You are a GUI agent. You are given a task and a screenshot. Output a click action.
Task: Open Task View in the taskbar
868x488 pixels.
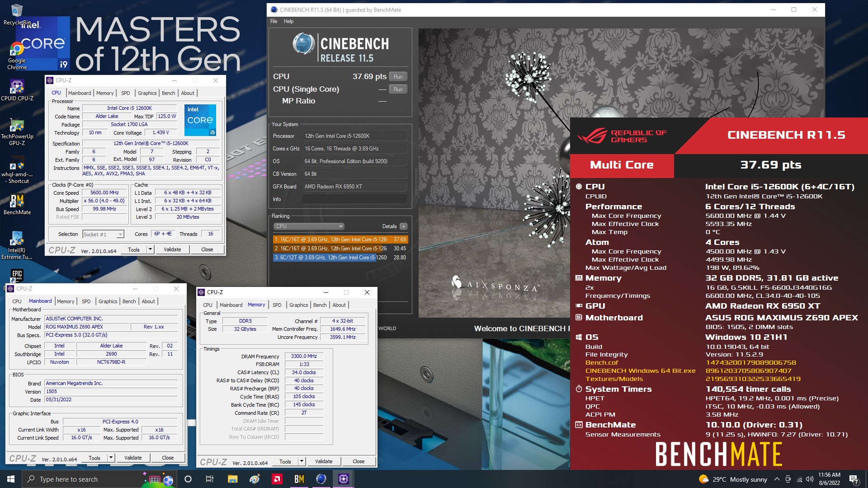[209, 479]
